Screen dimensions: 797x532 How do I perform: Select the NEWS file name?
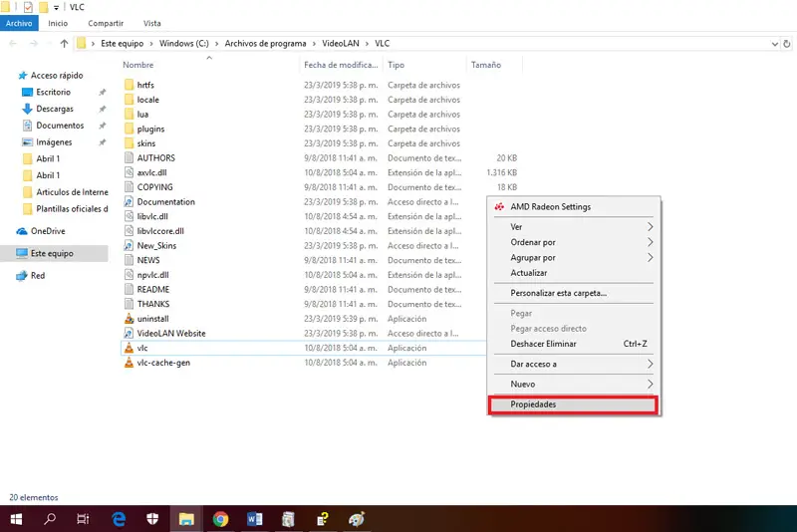147,260
